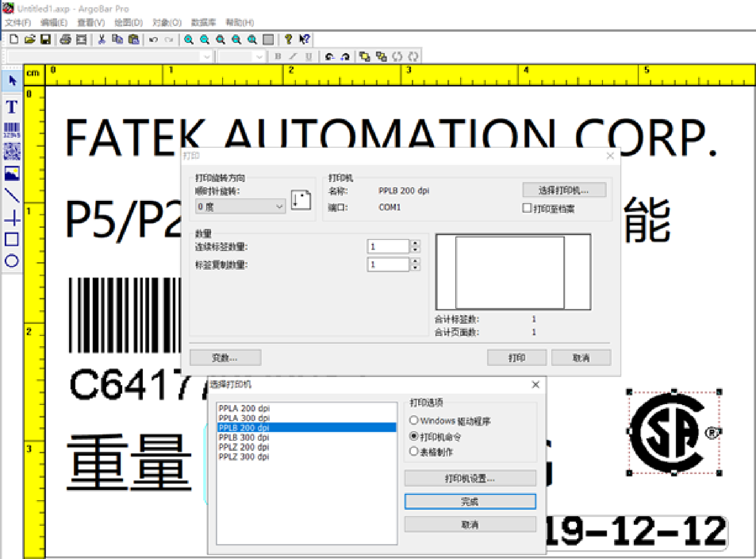Select the picture insert tool
The height and width of the screenshot is (559, 756).
point(12,173)
